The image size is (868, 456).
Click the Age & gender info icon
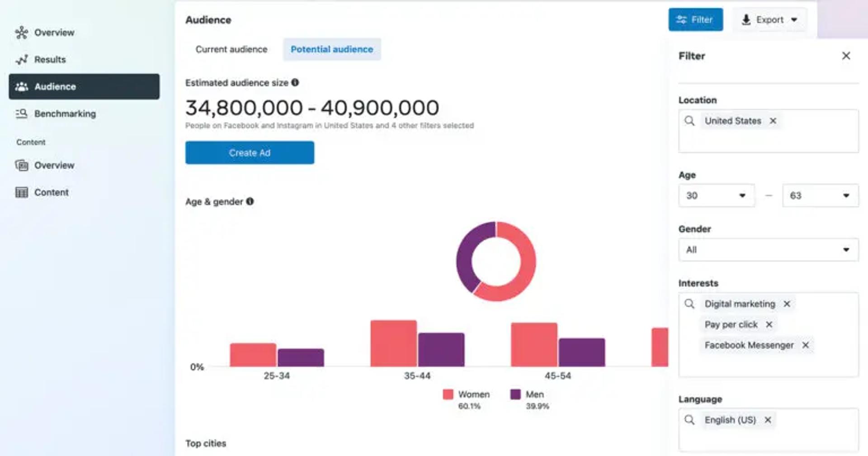(250, 201)
